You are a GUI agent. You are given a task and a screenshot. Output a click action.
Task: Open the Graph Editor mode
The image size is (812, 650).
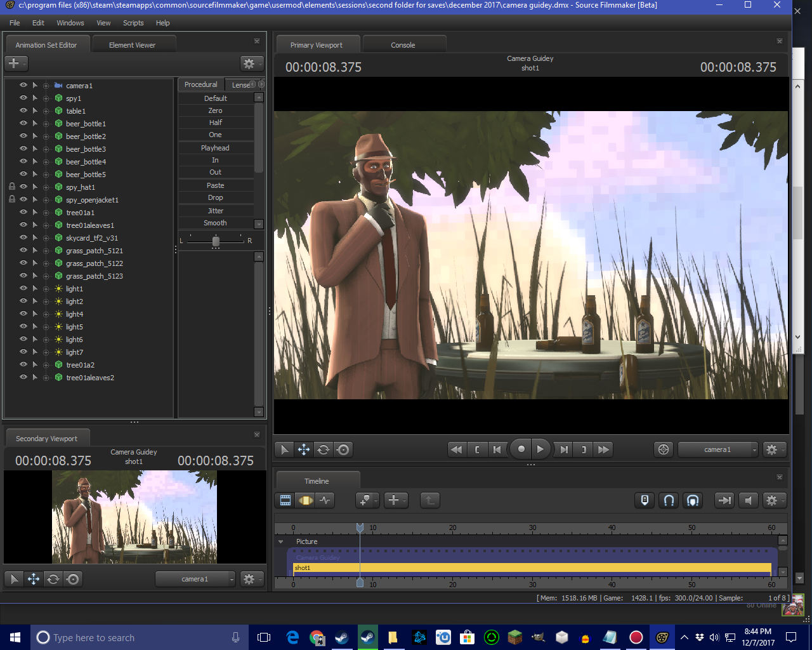pos(325,500)
